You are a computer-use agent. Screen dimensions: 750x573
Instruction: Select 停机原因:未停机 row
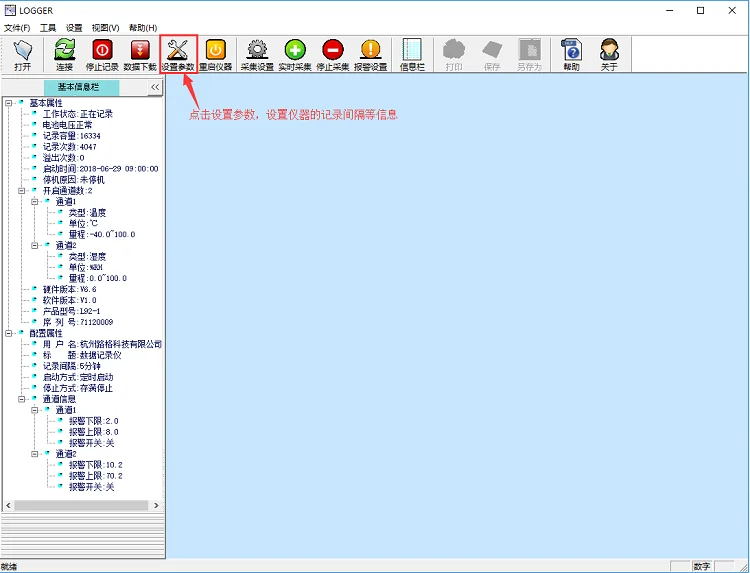pos(74,180)
